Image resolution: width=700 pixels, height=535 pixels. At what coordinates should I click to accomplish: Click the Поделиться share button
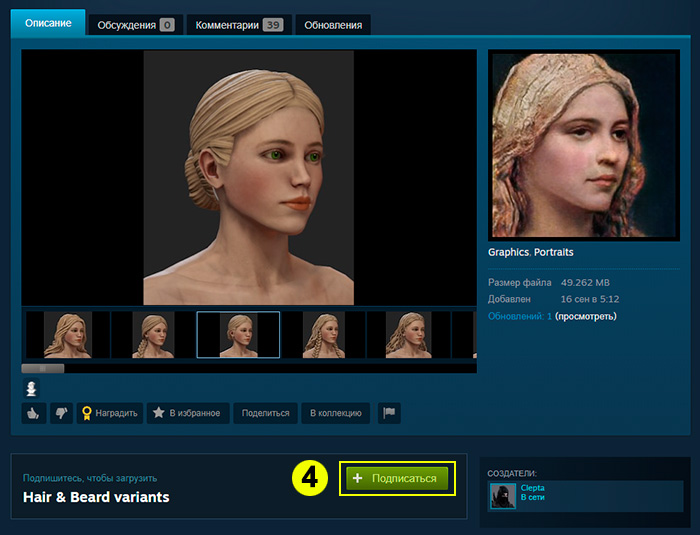click(265, 412)
